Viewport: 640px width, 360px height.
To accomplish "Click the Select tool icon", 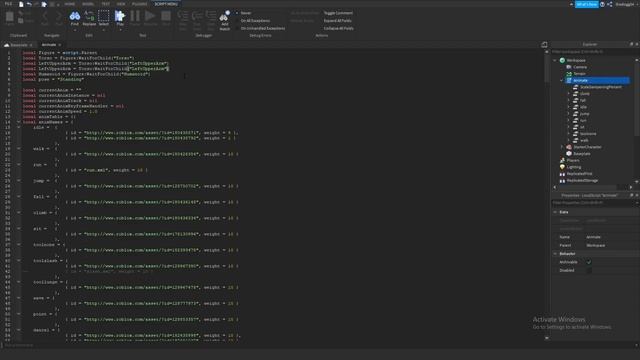I will point(104,16).
